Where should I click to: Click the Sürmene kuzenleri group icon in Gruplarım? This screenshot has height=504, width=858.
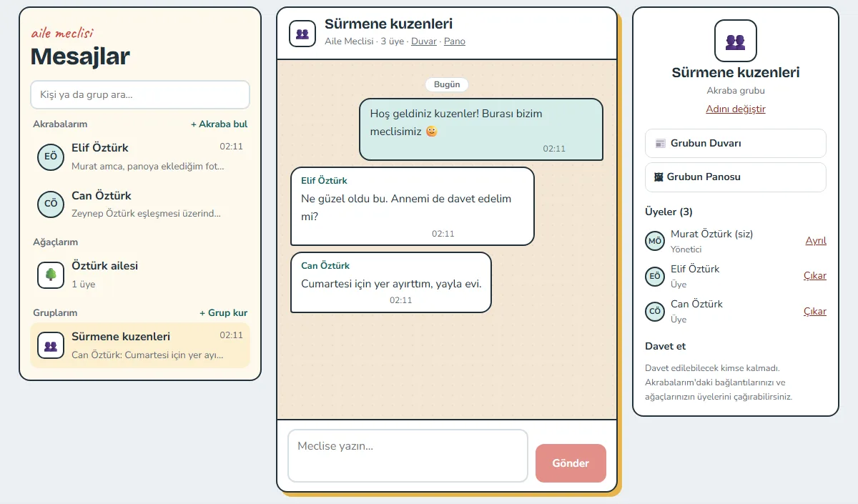[x=51, y=345]
